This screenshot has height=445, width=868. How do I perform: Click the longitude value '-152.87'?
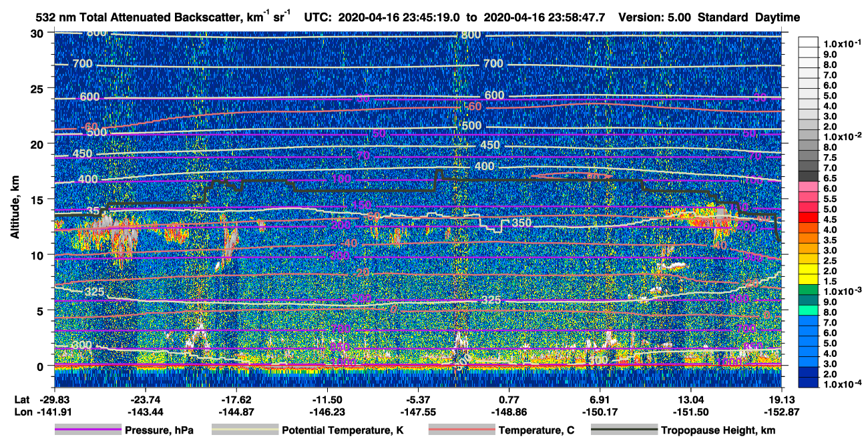tap(782, 412)
